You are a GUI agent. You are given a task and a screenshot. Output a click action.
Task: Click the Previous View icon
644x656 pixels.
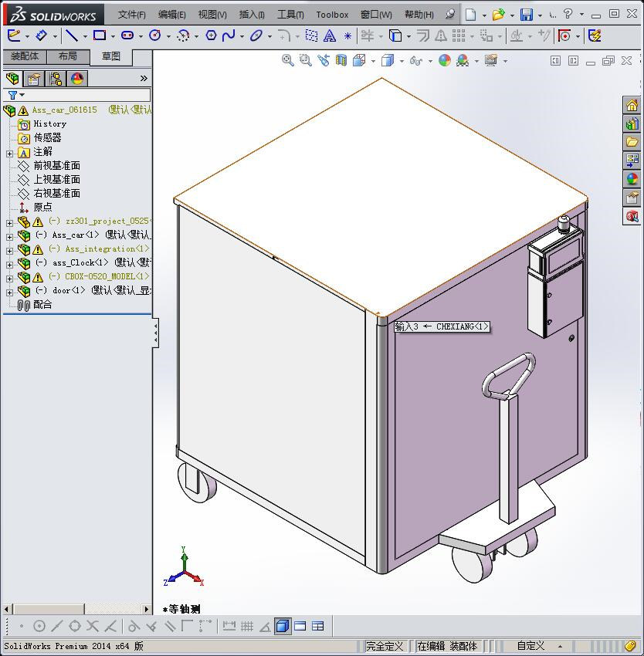point(323,61)
